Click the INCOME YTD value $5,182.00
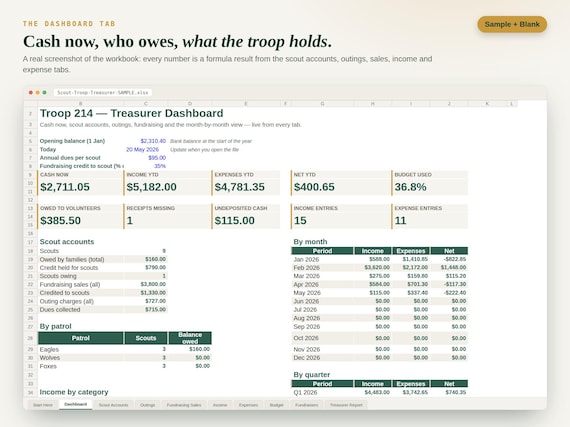The height and width of the screenshot is (427, 570). [x=152, y=187]
